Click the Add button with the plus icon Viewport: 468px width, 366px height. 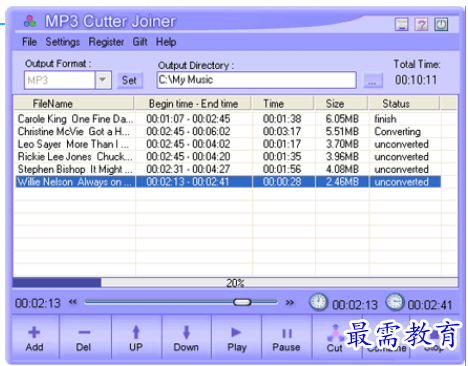pyautogui.click(x=35, y=337)
